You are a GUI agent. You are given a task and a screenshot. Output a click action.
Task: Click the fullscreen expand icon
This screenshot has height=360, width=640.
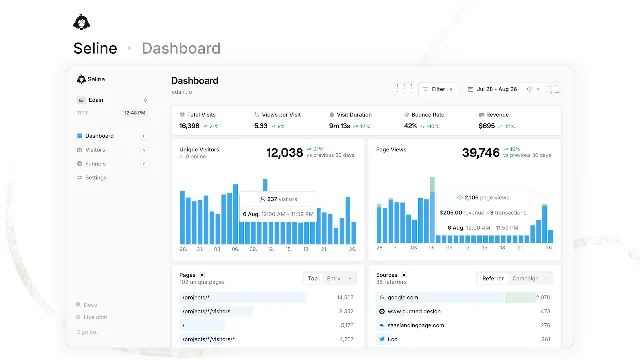554,89
